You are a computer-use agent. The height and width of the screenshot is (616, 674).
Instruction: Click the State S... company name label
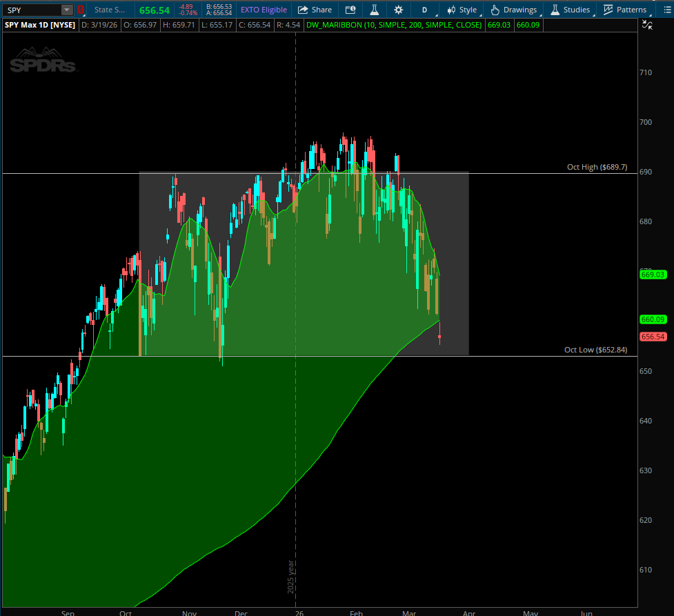coord(110,10)
